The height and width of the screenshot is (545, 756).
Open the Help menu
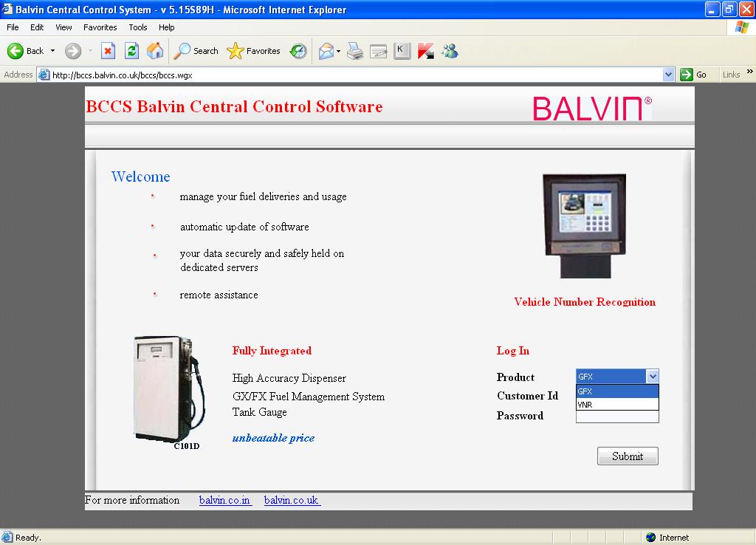[166, 27]
